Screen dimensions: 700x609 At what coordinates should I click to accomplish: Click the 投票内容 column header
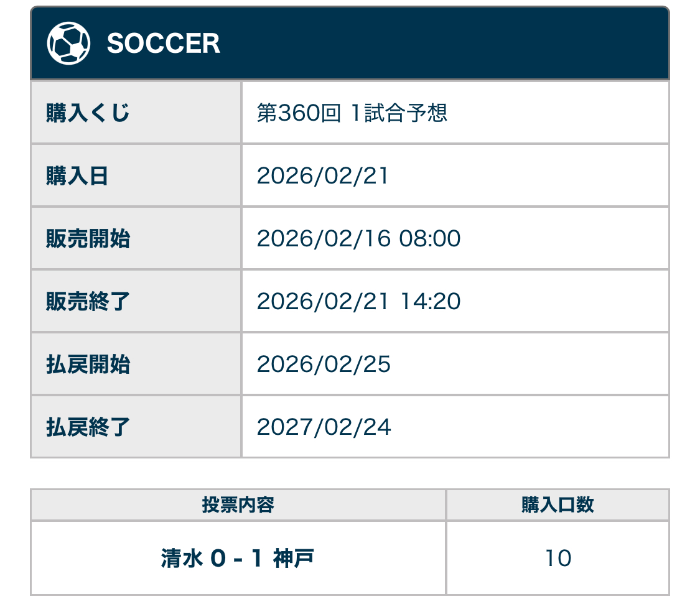(x=238, y=504)
